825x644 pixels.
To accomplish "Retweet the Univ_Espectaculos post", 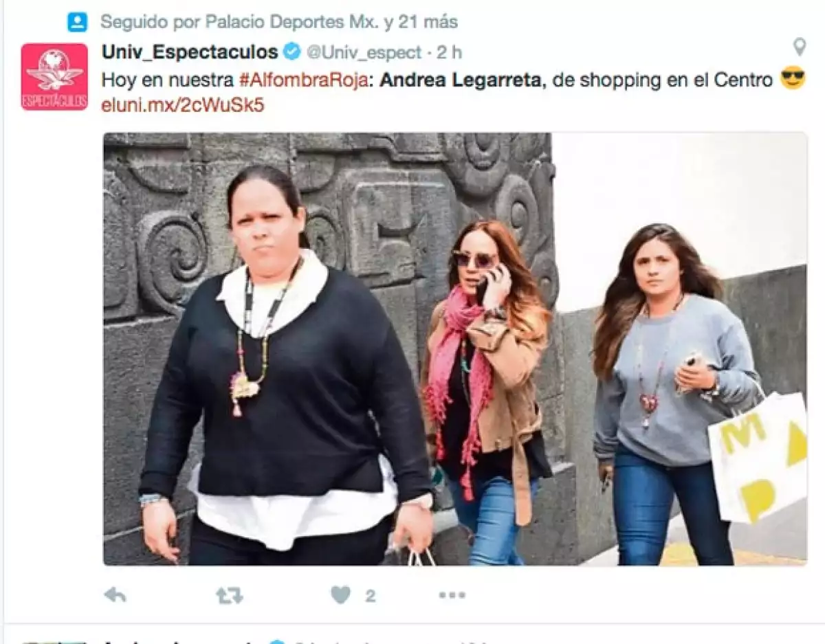I will [x=229, y=595].
